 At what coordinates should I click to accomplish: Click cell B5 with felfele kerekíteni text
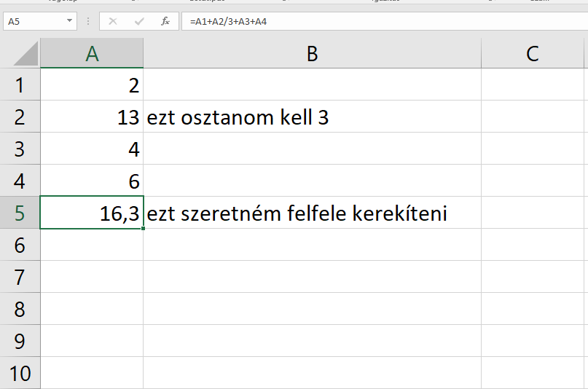tap(312, 213)
